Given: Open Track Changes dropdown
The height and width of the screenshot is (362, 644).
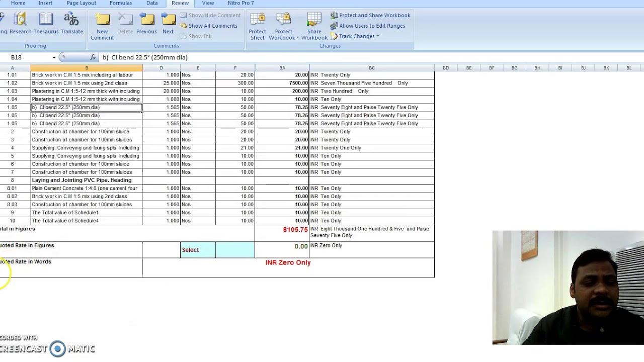Looking at the screenshot, I should tap(355, 36).
